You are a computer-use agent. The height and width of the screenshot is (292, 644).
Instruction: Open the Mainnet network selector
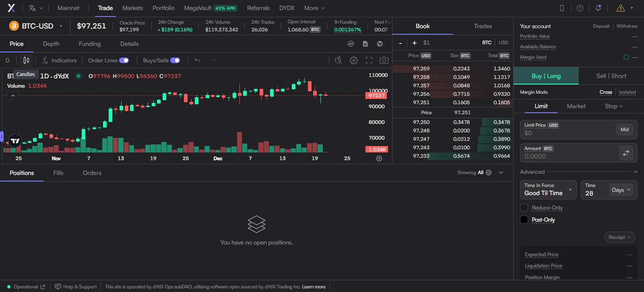click(x=68, y=8)
